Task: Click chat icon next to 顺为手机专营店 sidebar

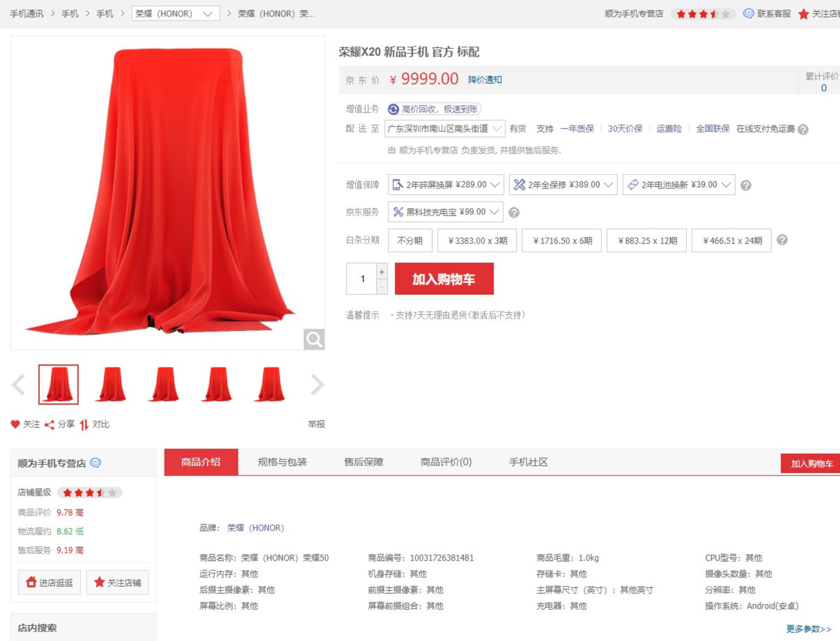Action: click(x=95, y=462)
